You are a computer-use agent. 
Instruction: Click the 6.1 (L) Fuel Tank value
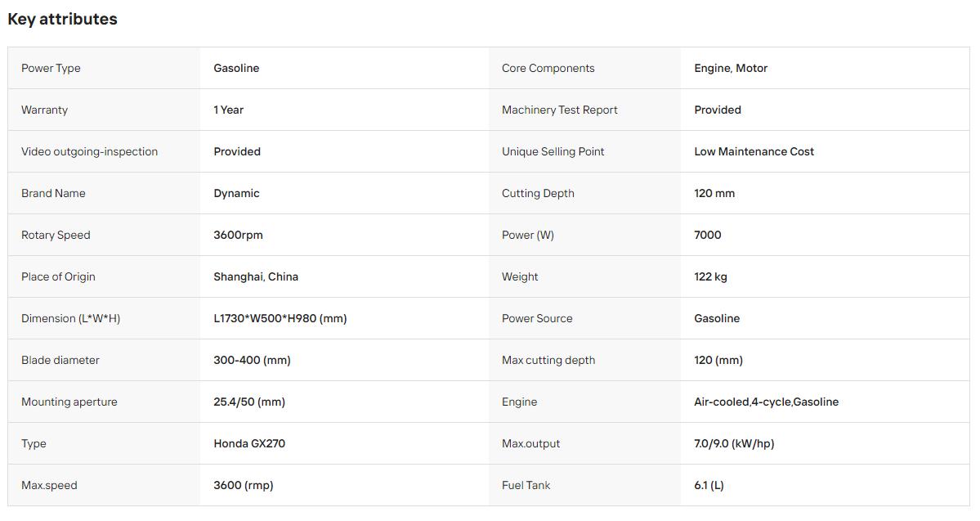(x=709, y=485)
